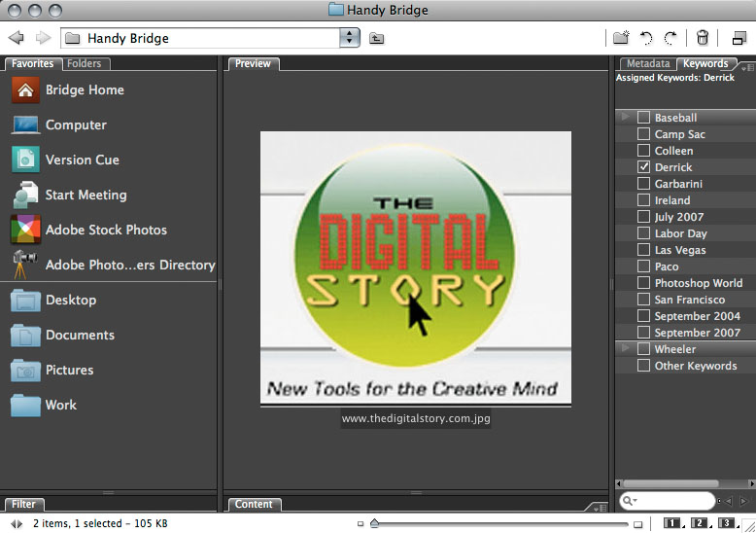Switch to the Favorites tab

(32, 64)
